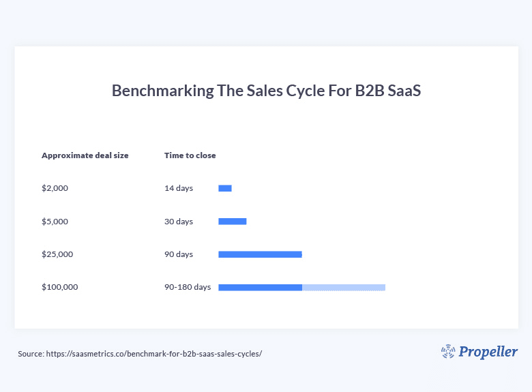Viewport: 532px width, 392px height.
Task: Select the chart title Benchmarking The Sales Cycle
Action: 266,91
